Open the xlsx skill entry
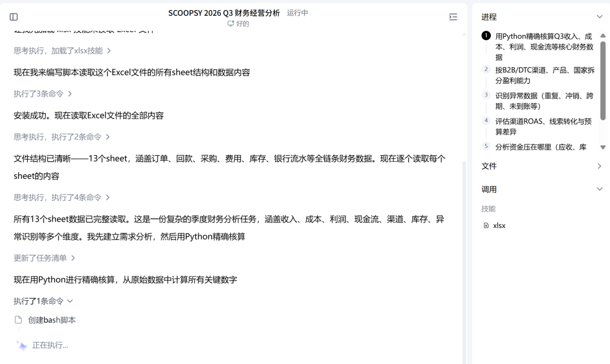 point(499,226)
